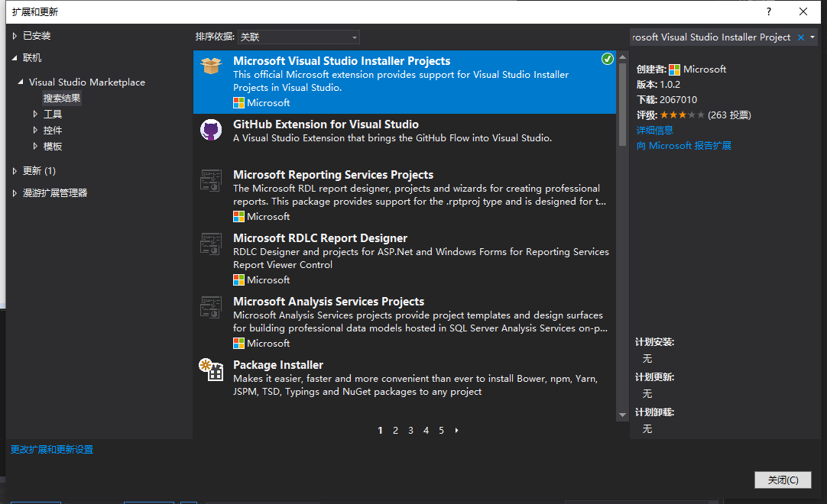Go to results page 5

click(442, 431)
